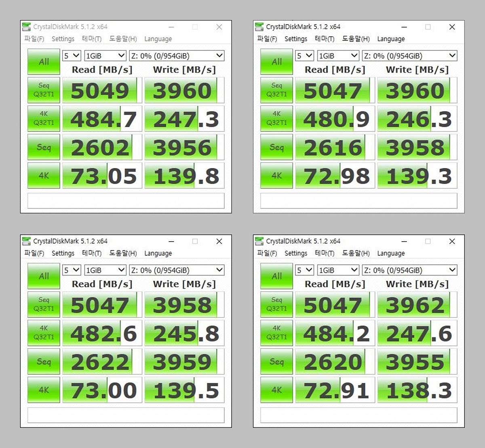Run 4K Q32T1 test in top-right window
485x448 pixels.
pos(276,118)
